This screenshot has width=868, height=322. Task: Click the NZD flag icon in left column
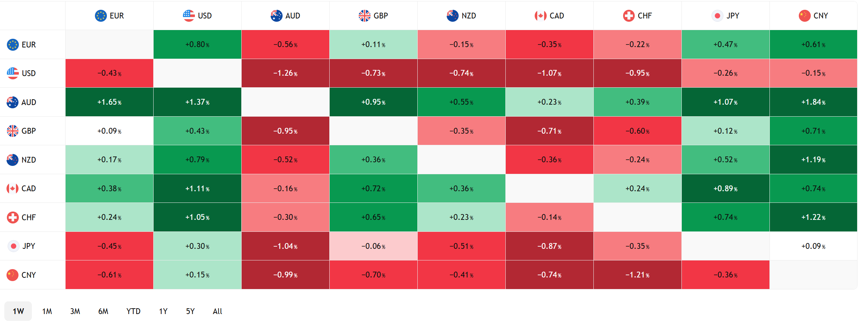coord(13,160)
